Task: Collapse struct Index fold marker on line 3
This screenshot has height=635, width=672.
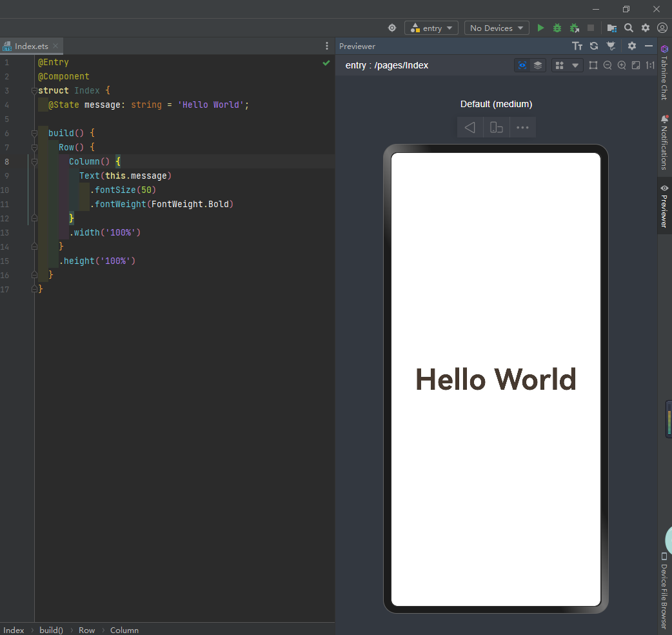Action: point(34,90)
